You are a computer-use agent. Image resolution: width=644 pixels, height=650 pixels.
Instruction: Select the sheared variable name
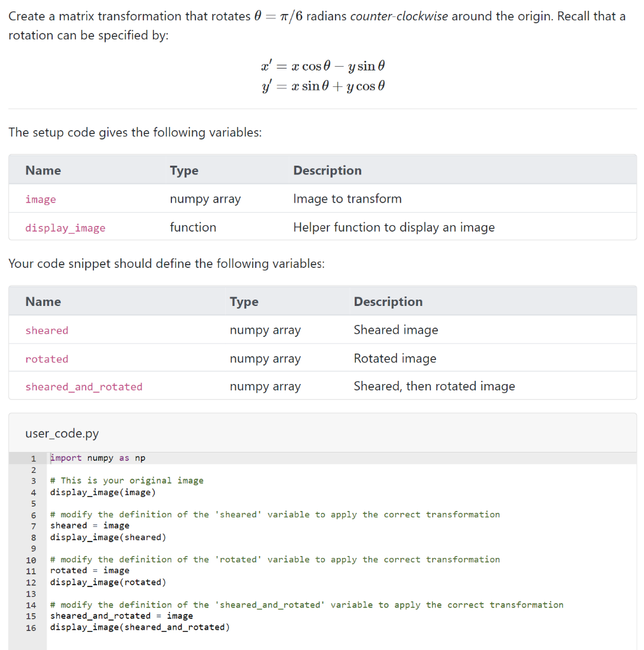46,329
